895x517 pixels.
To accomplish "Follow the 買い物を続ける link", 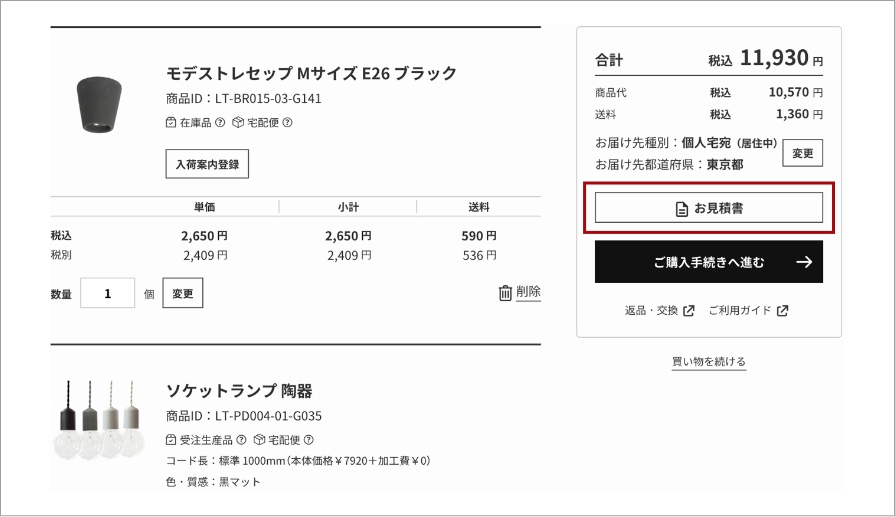I will [708, 361].
